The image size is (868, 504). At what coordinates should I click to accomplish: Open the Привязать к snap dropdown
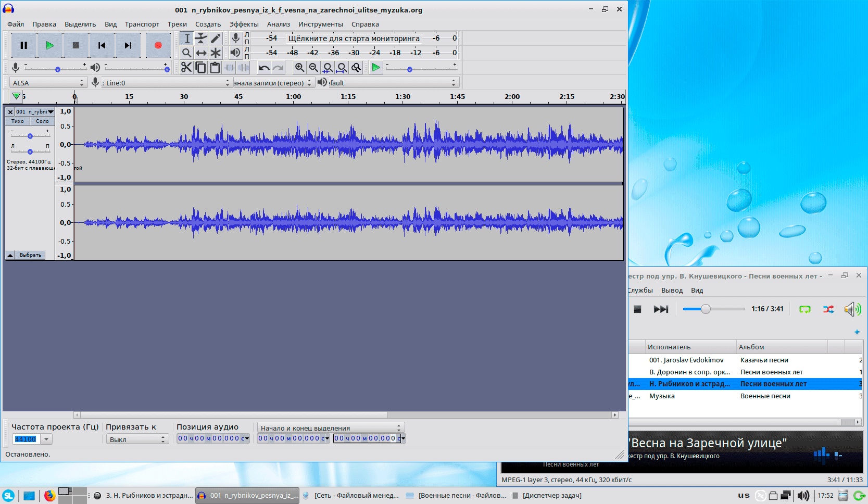[x=137, y=439]
